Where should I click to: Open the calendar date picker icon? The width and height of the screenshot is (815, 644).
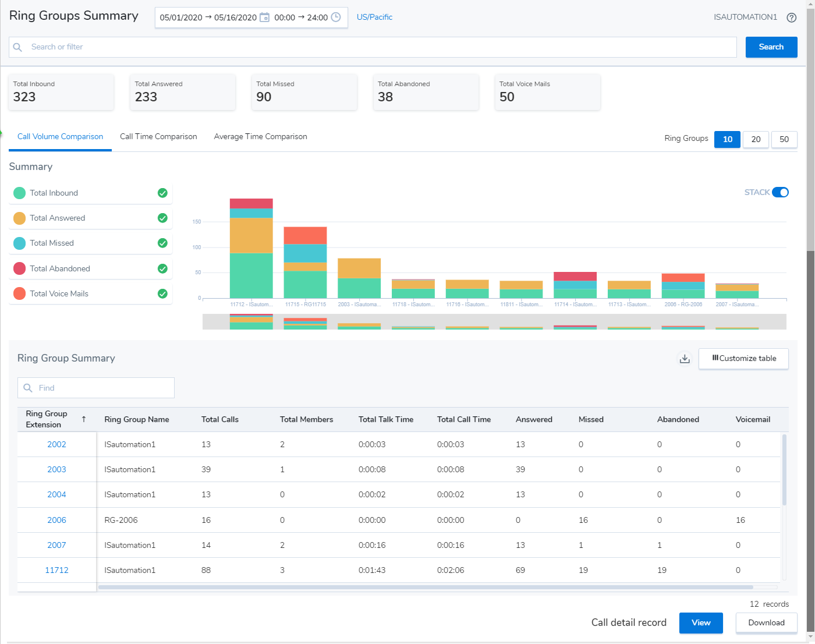265,17
